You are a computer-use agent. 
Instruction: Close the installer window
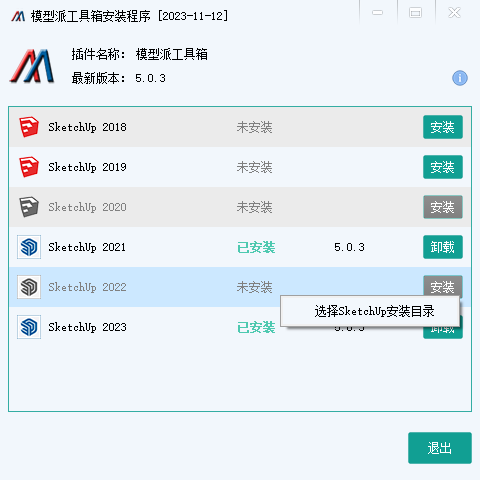tap(454, 13)
